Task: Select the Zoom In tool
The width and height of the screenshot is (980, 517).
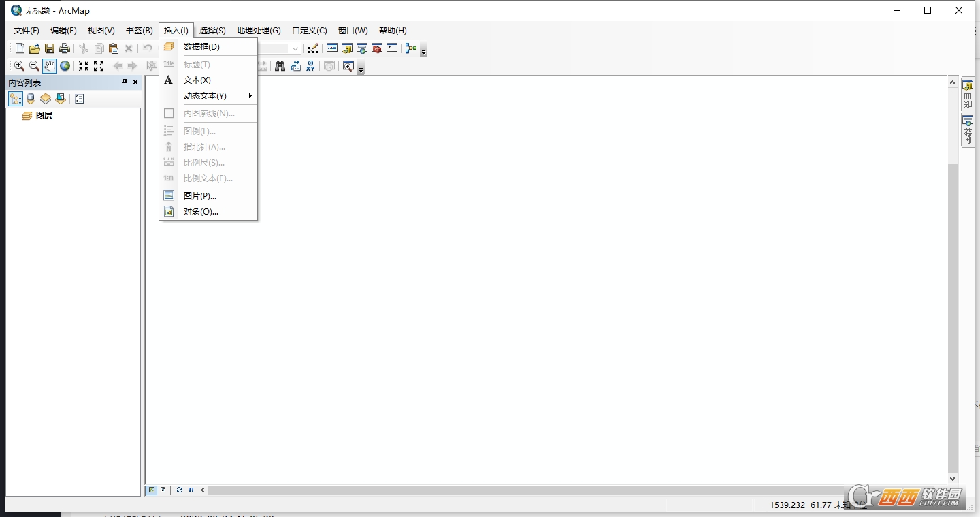Action: pyautogui.click(x=19, y=66)
